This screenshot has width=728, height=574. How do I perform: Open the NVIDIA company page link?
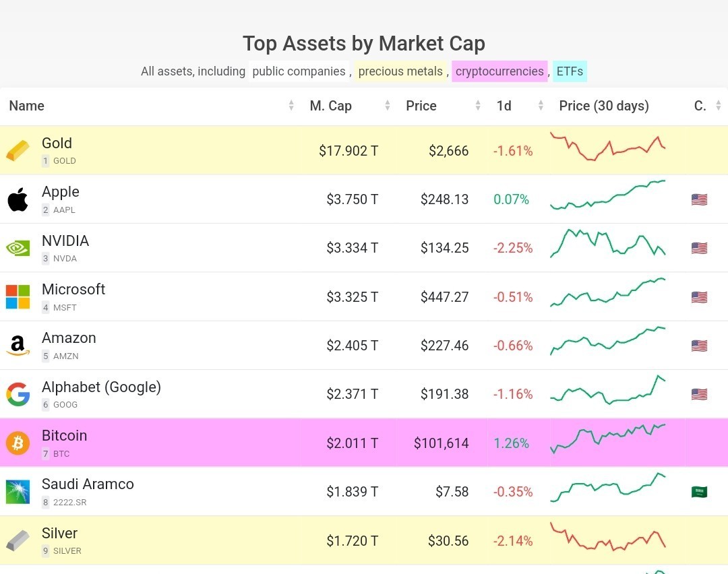[65, 241]
